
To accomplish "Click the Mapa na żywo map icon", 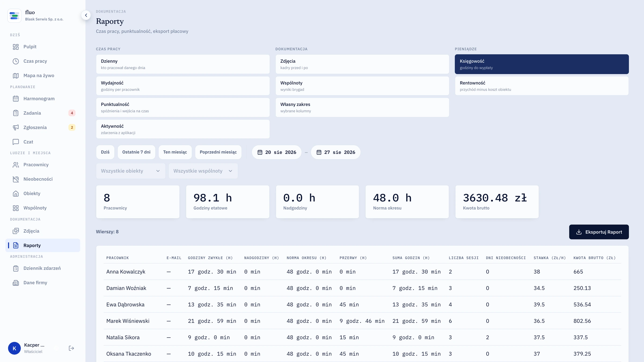I will tap(16, 76).
